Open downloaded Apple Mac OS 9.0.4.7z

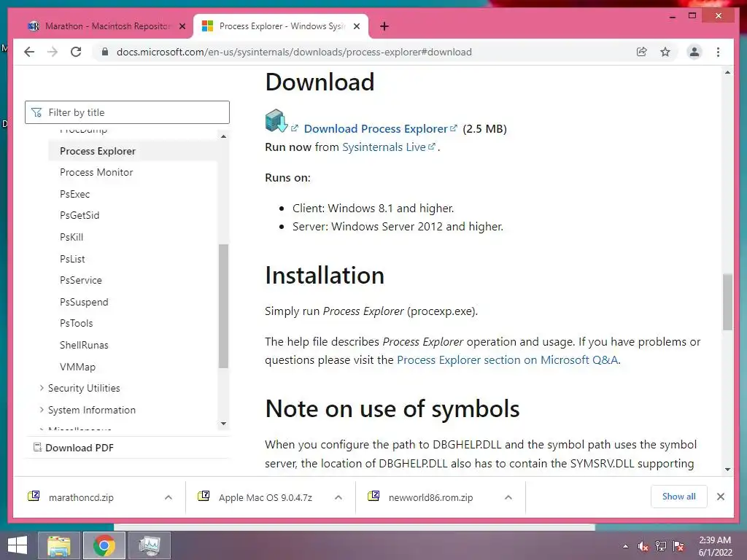pyautogui.click(x=266, y=497)
